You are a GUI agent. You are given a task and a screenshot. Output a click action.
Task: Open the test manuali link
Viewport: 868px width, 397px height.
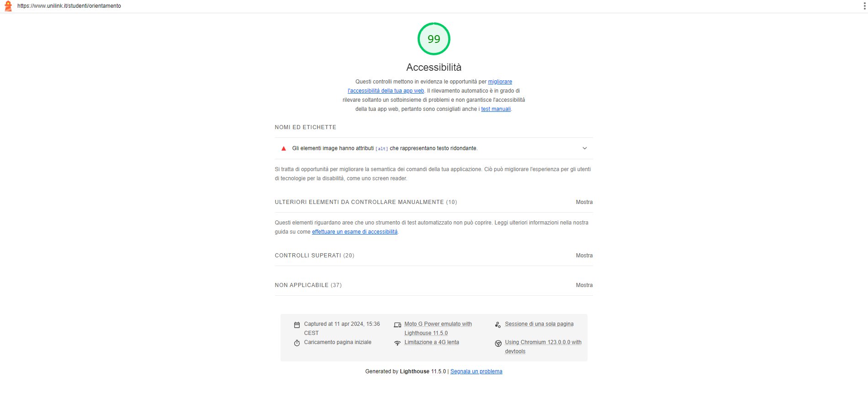496,109
